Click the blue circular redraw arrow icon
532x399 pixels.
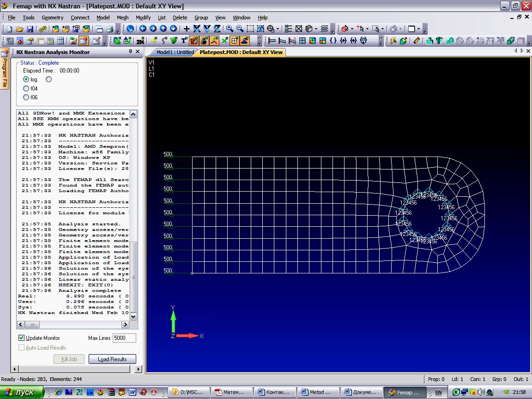pyautogui.click(x=130, y=29)
